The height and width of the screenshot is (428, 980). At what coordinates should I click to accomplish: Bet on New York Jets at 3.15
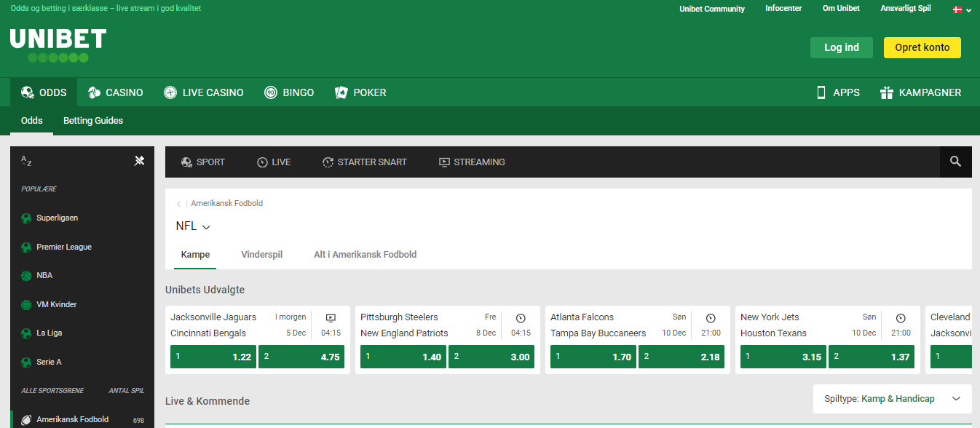click(783, 357)
